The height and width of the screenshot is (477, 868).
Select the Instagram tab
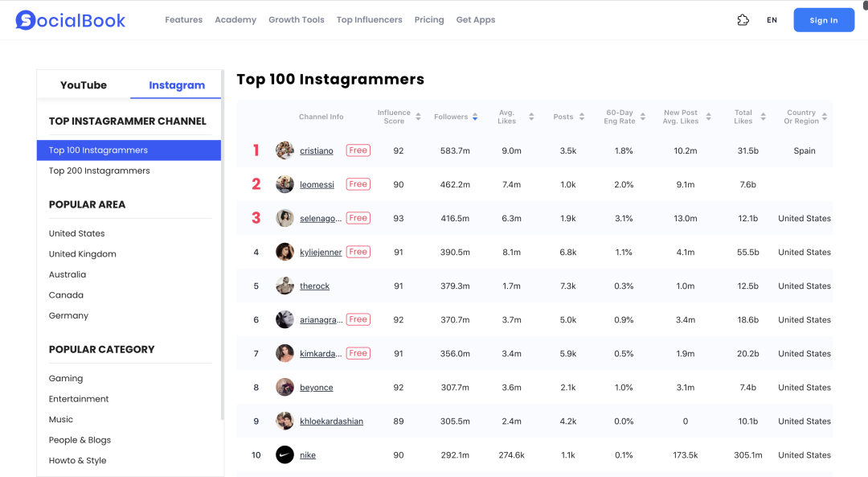coord(177,84)
